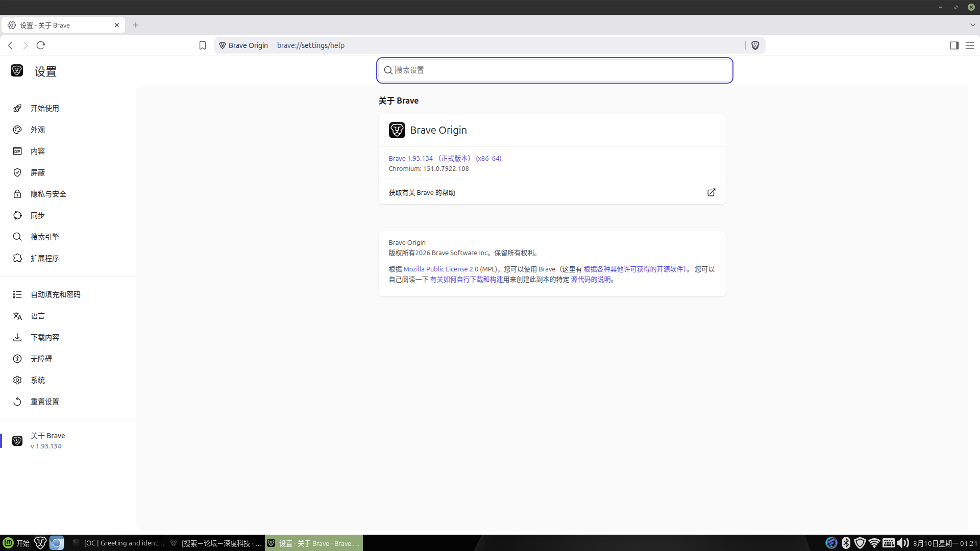Open the 开始 start menu on taskbar
Image resolution: width=980 pixels, height=551 pixels.
pos(16,543)
